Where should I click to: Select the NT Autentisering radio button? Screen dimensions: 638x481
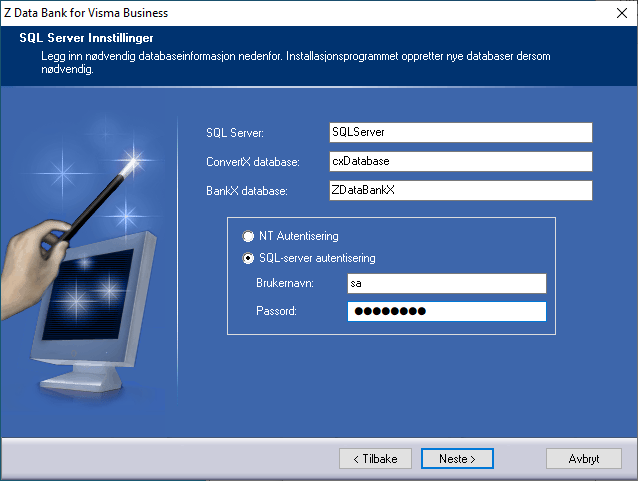pos(249,237)
